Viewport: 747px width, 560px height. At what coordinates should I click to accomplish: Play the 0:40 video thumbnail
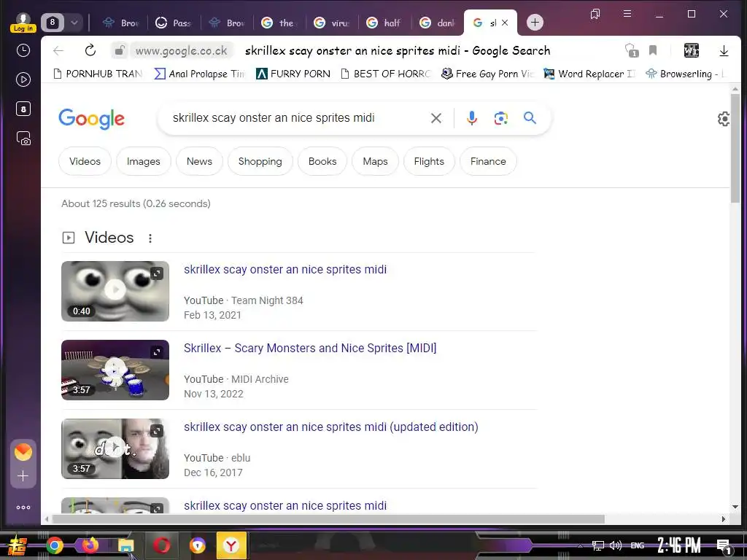point(115,291)
